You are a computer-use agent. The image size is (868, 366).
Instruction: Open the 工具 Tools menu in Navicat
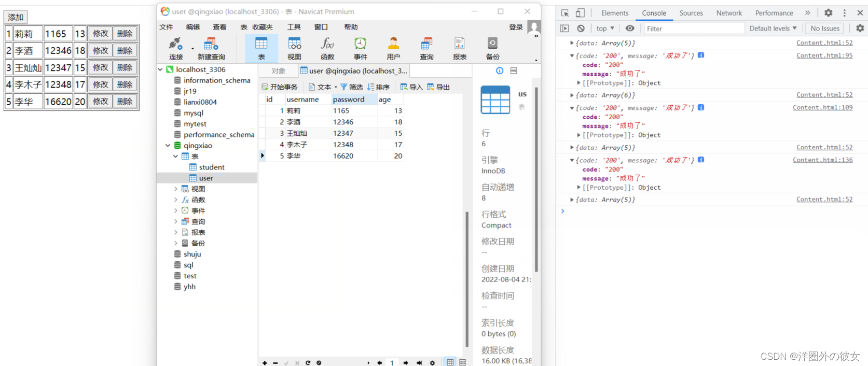(294, 27)
